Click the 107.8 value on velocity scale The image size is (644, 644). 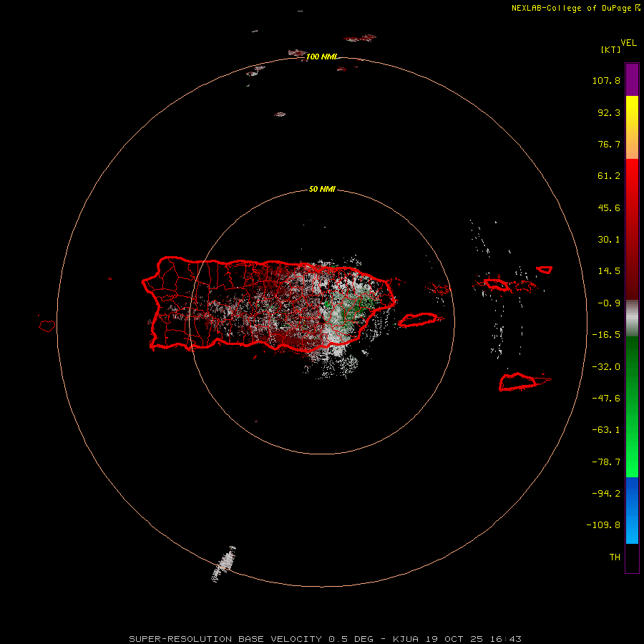click(x=606, y=80)
